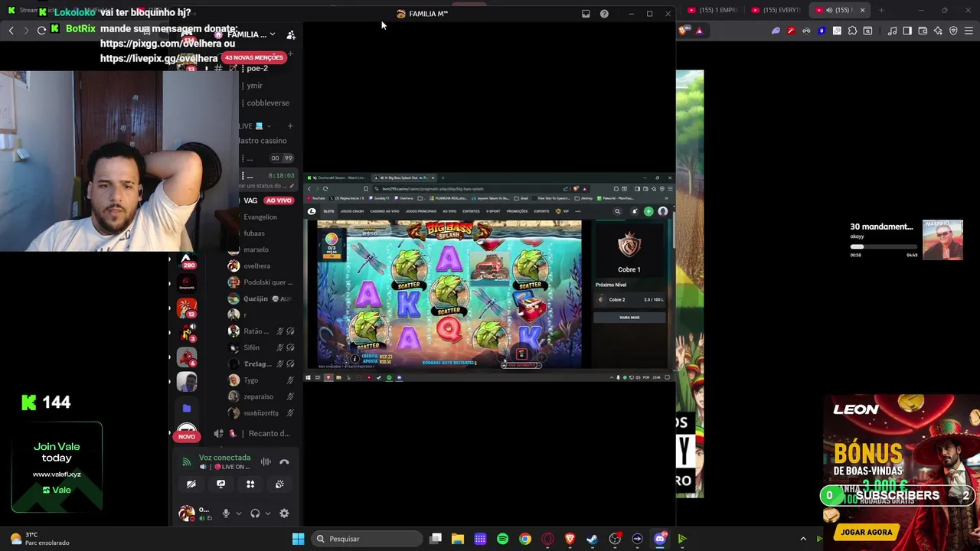Open Discord server folder icon
The image size is (980, 551).
[x=187, y=409]
